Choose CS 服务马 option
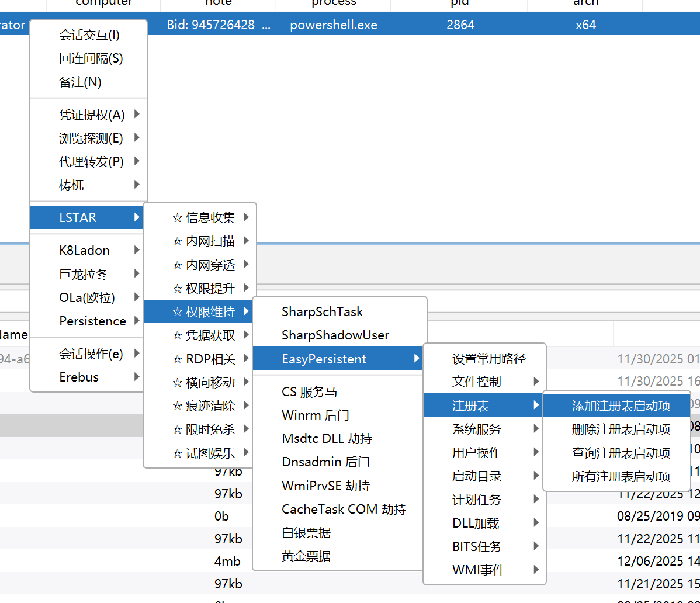 point(338,392)
